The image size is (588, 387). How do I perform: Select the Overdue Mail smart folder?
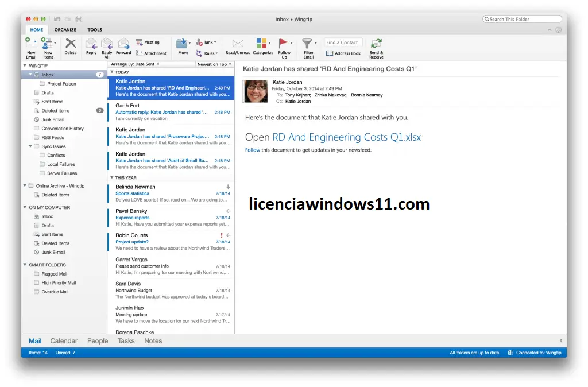[64, 292]
